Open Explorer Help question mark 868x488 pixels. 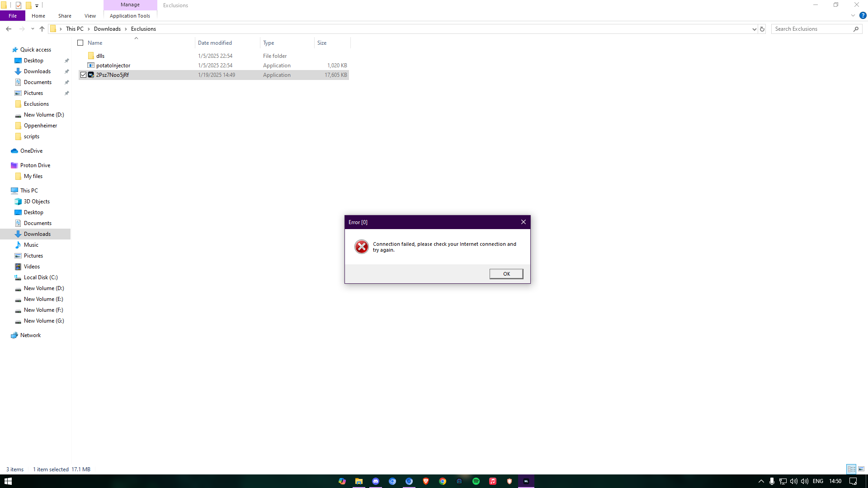pos(863,16)
